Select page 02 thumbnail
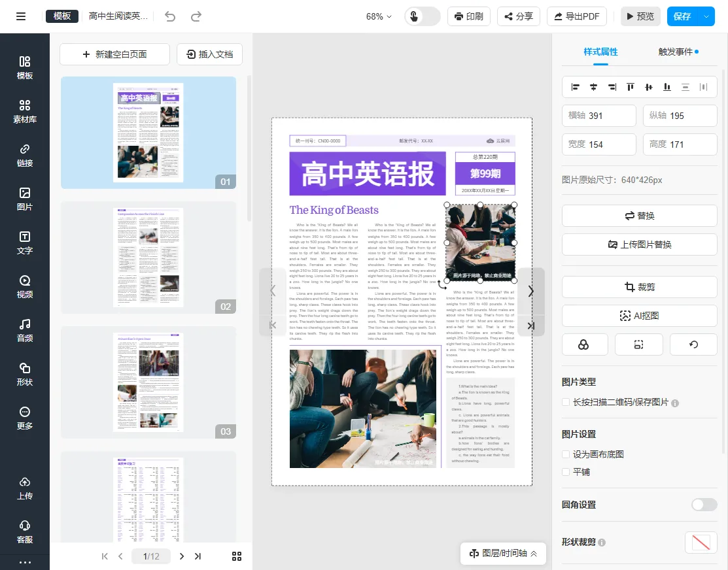Image resolution: width=728 pixels, height=570 pixels. (148, 258)
